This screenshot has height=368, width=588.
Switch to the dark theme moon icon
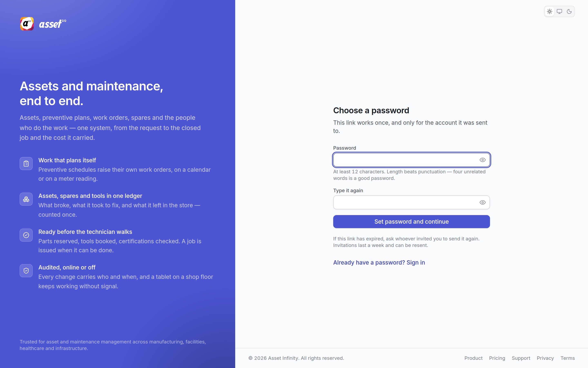(x=569, y=11)
